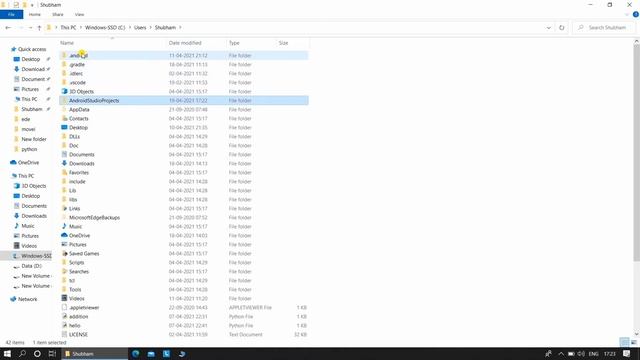
Task: Click Users in address breadcrumb
Action: tap(140, 27)
